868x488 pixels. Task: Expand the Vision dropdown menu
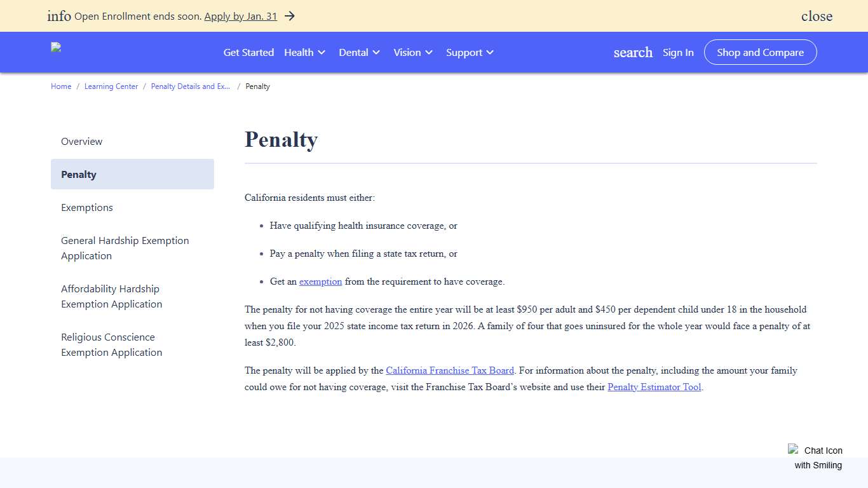[412, 52]
